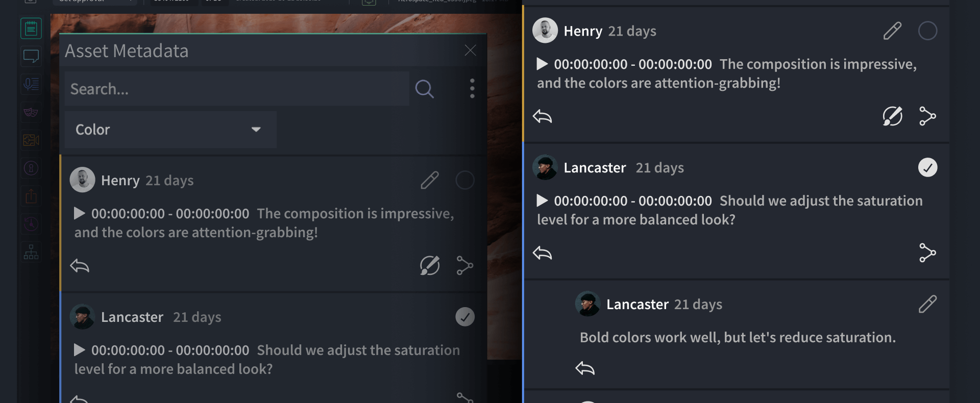Edit Henry's comment in Asset Metadata panel

click(429, 180)
